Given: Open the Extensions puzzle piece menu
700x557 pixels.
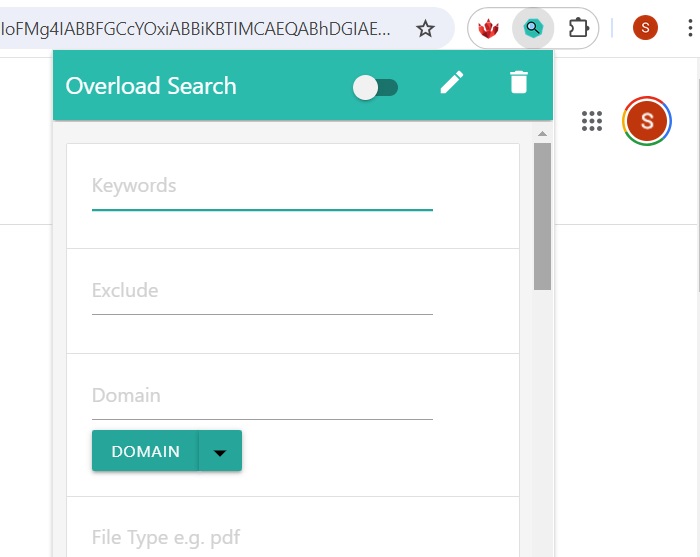Looking at the screenshot, I should coord(579,29).
